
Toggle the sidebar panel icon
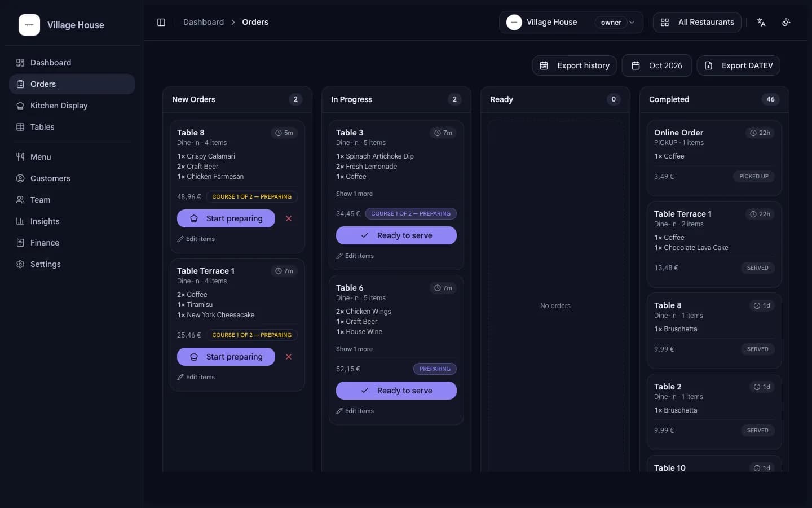(x=161, y=22)
